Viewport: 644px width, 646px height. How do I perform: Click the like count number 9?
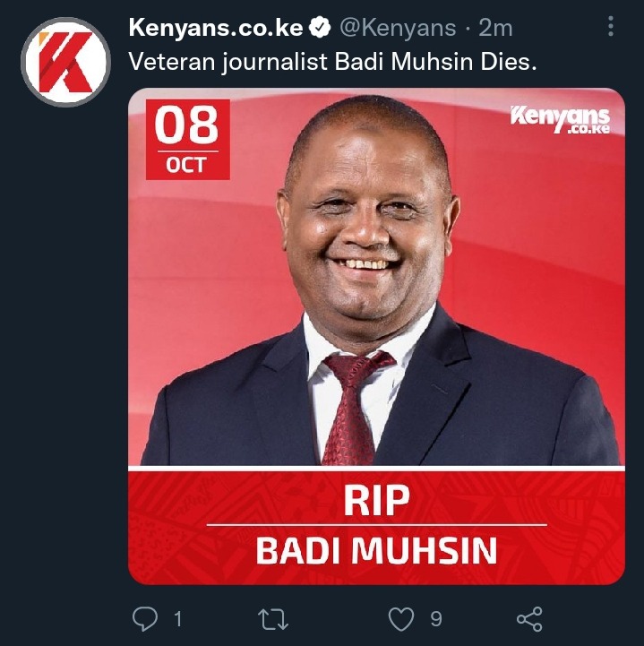tap(436, 619)
